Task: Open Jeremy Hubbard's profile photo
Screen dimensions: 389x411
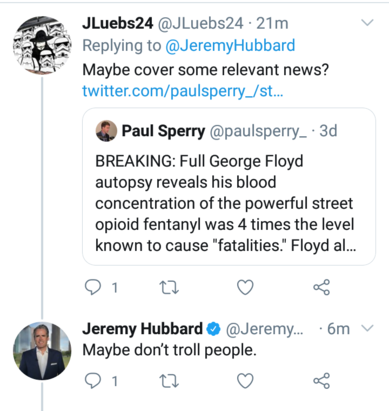Action: [42, 351]
